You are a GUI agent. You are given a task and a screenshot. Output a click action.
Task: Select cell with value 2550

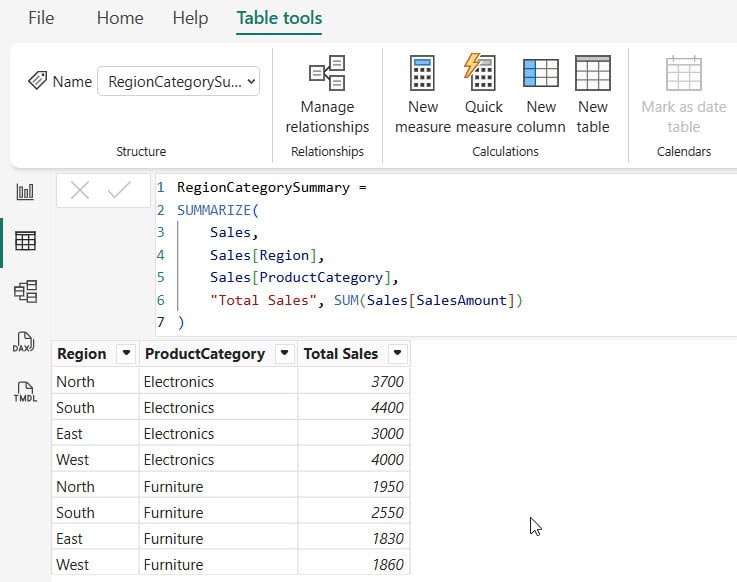pyautogui.click(x=354, y=512)
